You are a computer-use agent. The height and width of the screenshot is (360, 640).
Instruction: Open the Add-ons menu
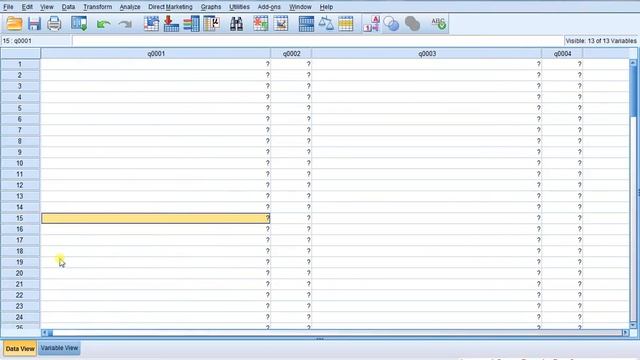click(x=269, y=7)
